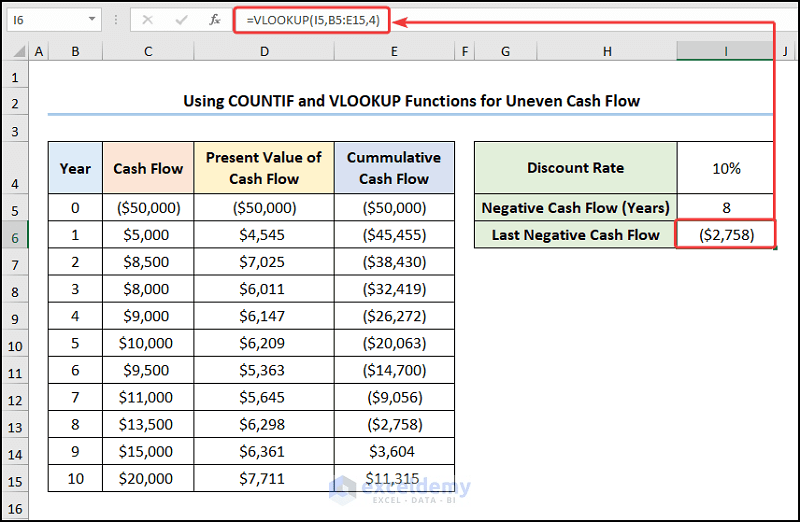Click the Last Negative Cash Flow label
The width and height of the screenshot is (800, 522).
coord(576,235)
